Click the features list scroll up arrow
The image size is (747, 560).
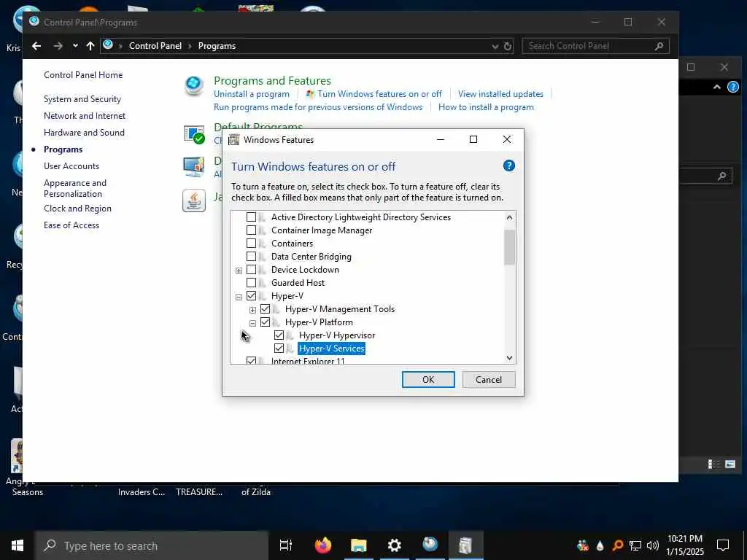point(509,217)
